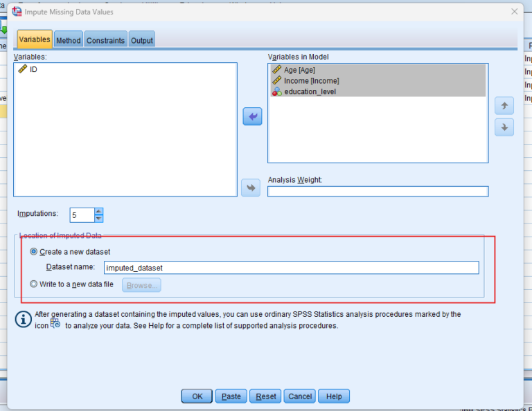Switch to the Method tab
This screenshot has width=532, height=411.
click(69, 40)
